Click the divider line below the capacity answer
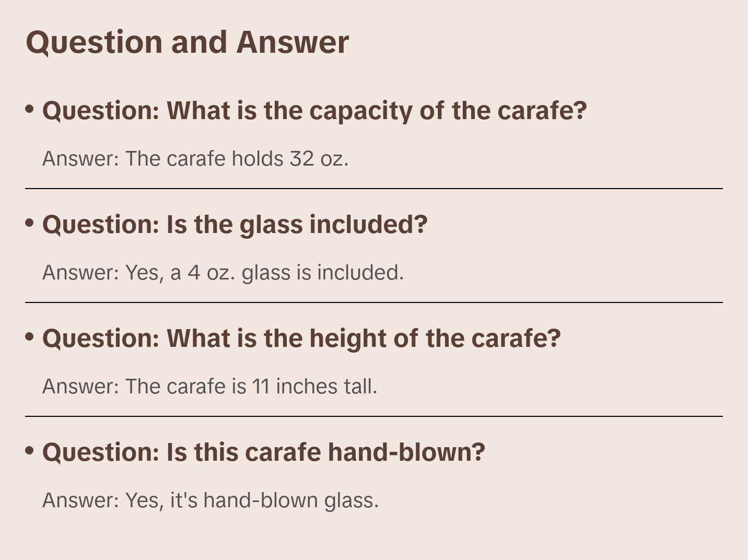 pos(373,189)
